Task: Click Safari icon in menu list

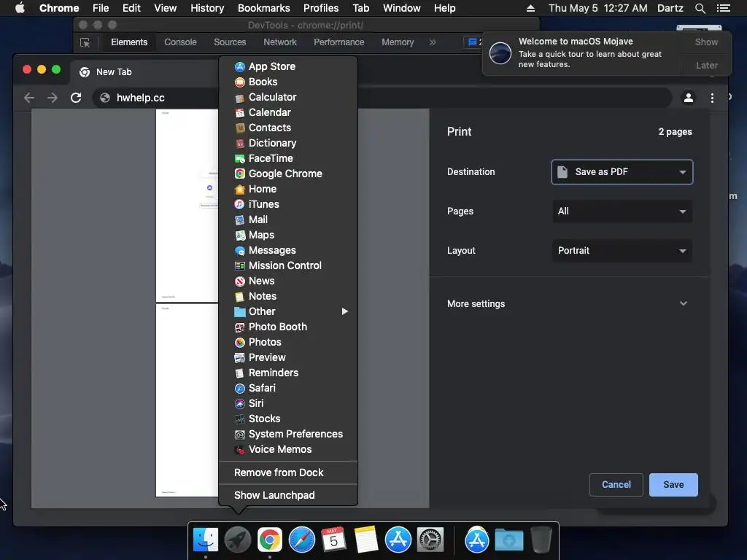Action: [239, 388]
